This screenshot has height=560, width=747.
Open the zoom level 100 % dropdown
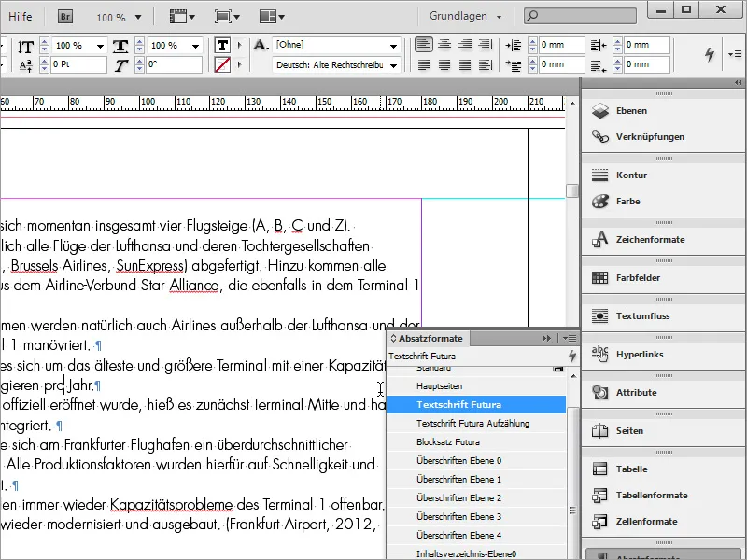[x=138, y=17]
